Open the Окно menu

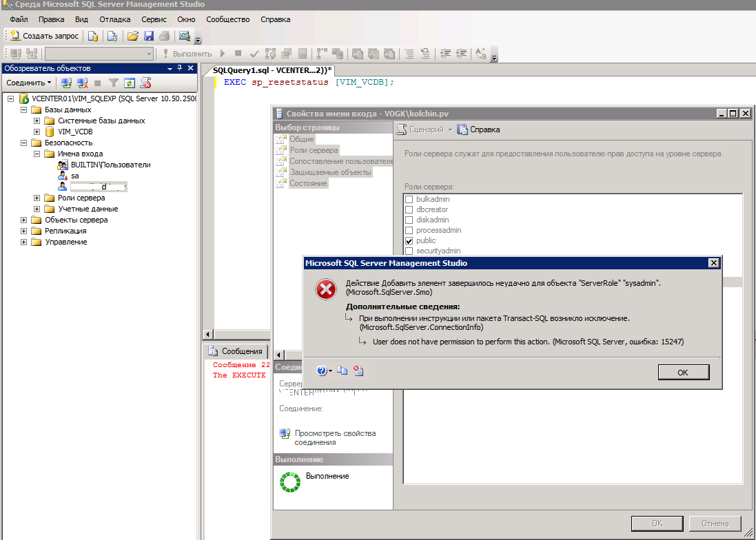coord(186,19)
